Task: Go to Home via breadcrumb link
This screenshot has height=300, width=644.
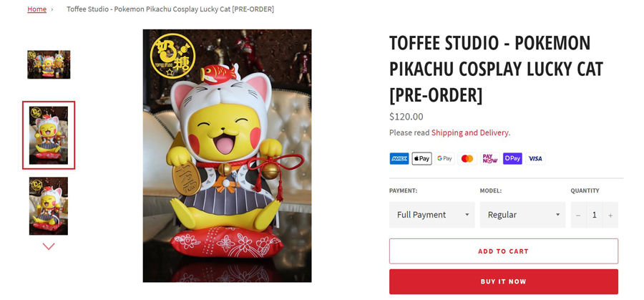Action: (x=37, y=9)
